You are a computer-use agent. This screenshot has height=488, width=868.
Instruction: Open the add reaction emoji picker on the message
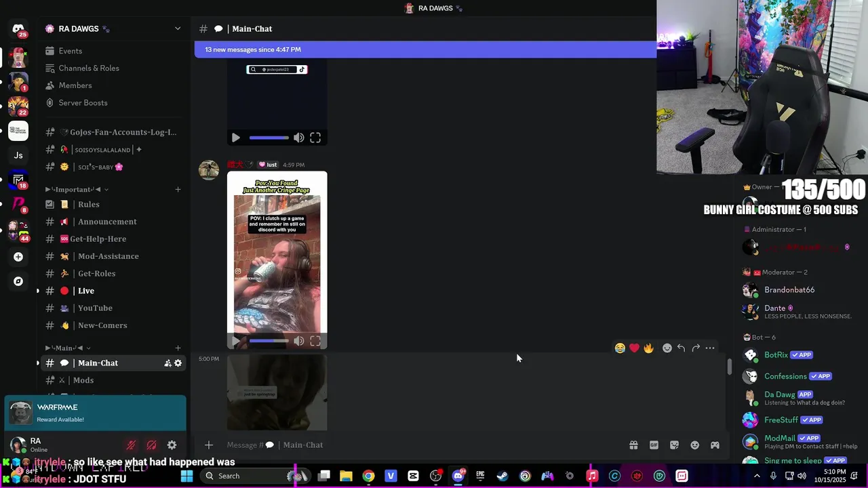(x=667, y=348)
